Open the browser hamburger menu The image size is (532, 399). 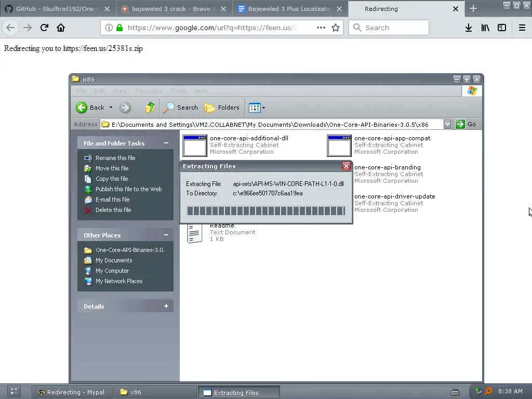522,28
